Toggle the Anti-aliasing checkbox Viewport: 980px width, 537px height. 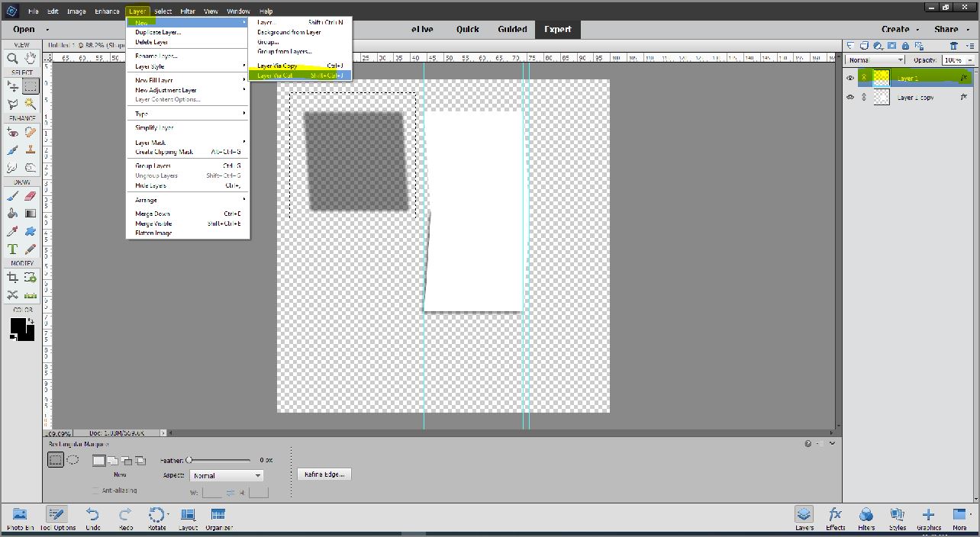[x=95, y=490]
